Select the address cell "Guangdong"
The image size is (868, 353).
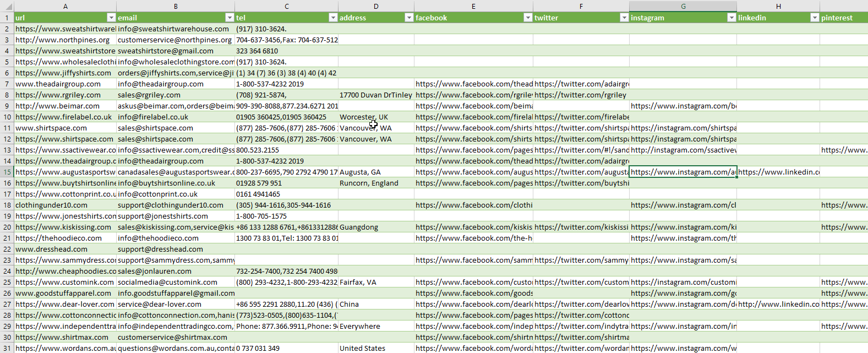coord(376,227)
